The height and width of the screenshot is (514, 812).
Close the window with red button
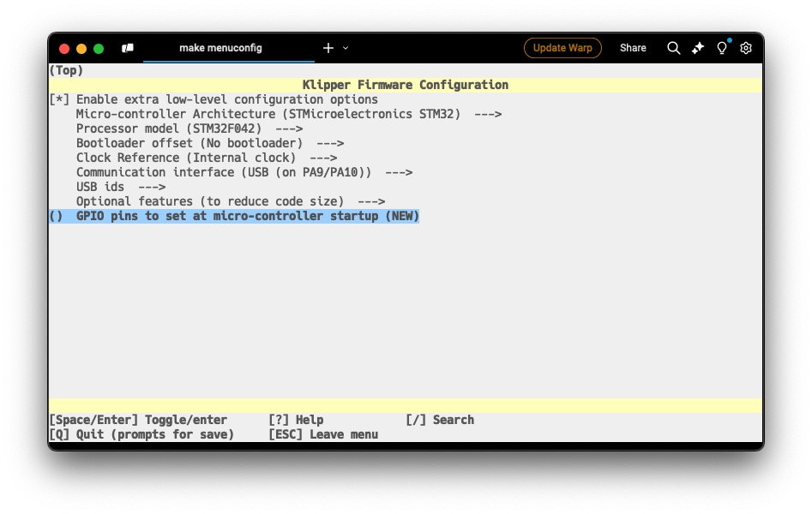coord(64,49)
